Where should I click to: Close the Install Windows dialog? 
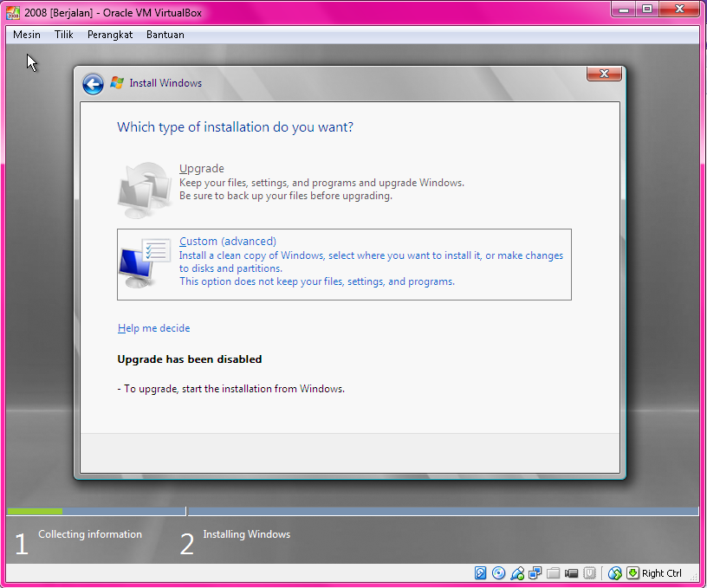point(604,74)
